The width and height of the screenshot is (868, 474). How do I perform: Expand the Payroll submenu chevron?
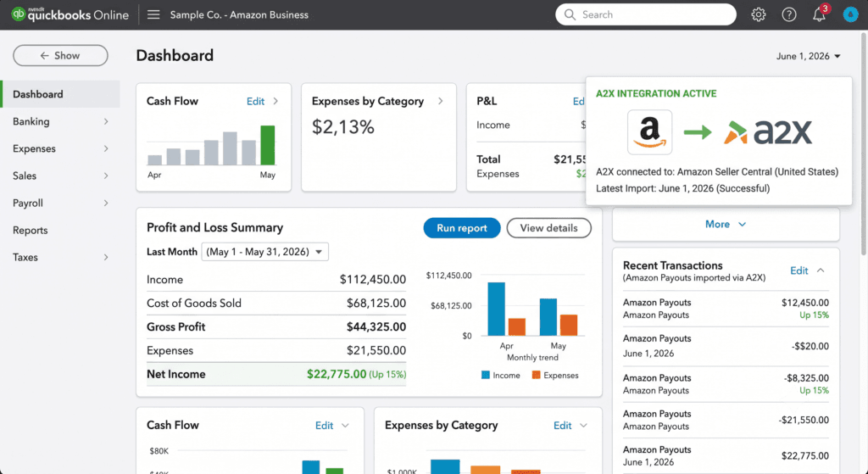point(106,203)
